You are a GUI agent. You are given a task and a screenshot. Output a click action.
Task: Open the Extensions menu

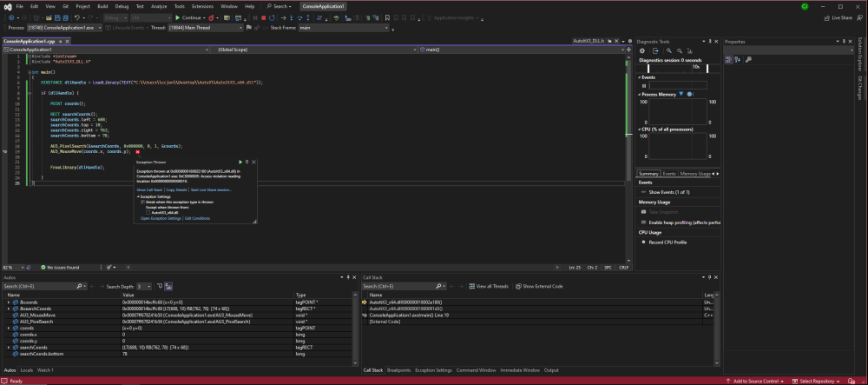(202, 6)
